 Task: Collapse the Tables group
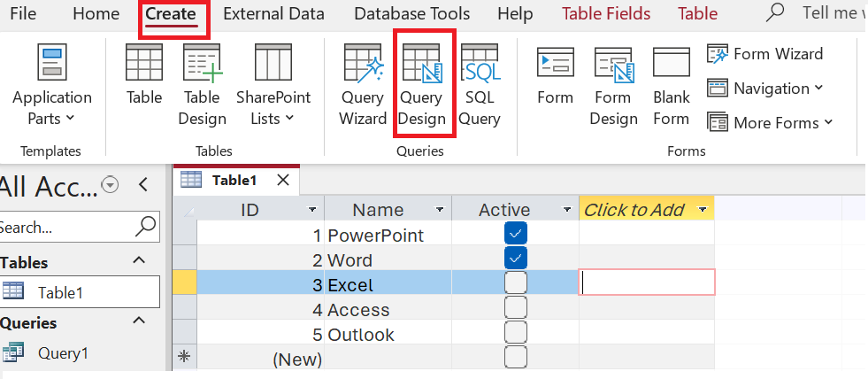(140, 260)
